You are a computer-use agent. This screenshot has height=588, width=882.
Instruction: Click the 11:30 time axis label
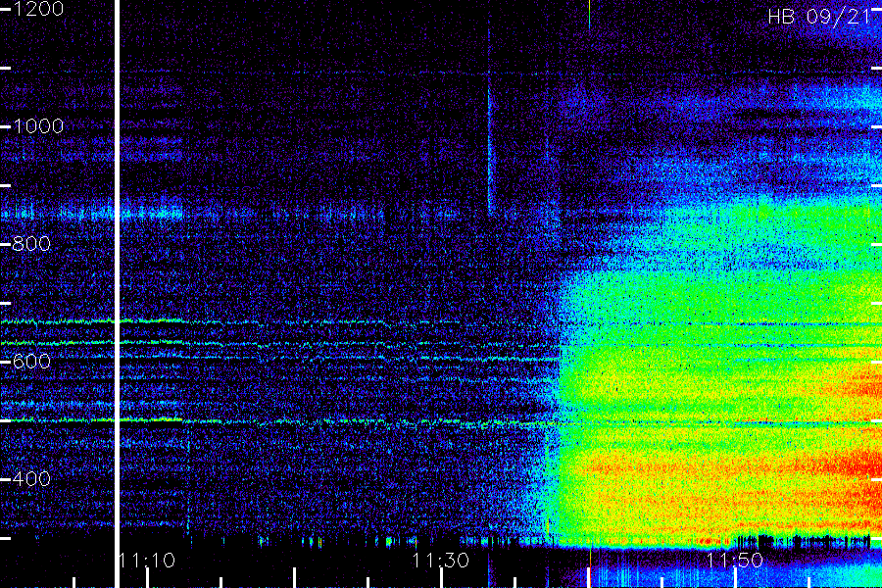click(x=440, y=560)
